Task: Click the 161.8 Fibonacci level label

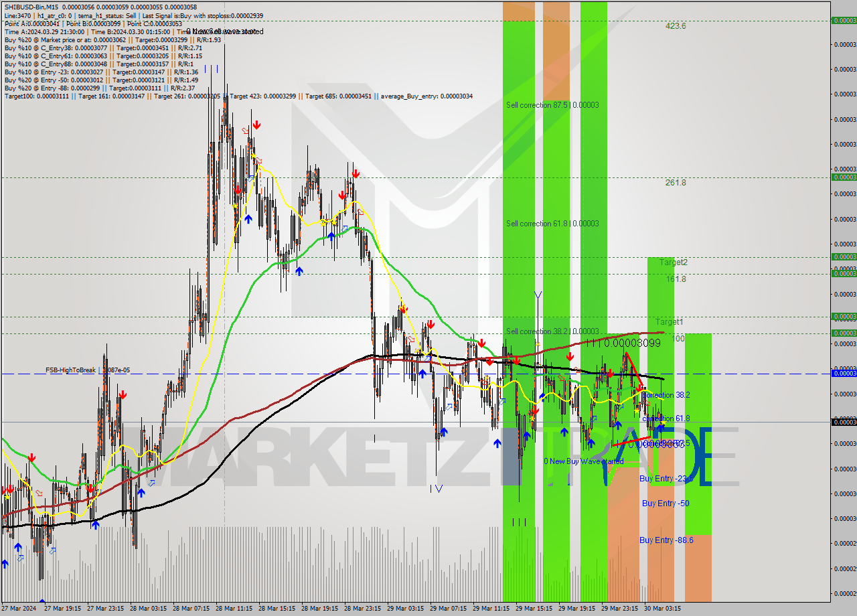Action: click(676, 279)
